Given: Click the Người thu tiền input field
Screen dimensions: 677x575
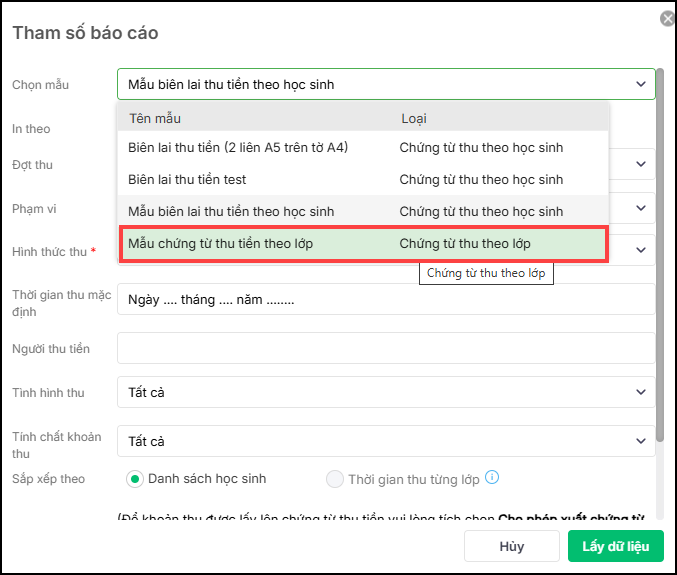Looking at the screenshot, I should click(385, 348).
